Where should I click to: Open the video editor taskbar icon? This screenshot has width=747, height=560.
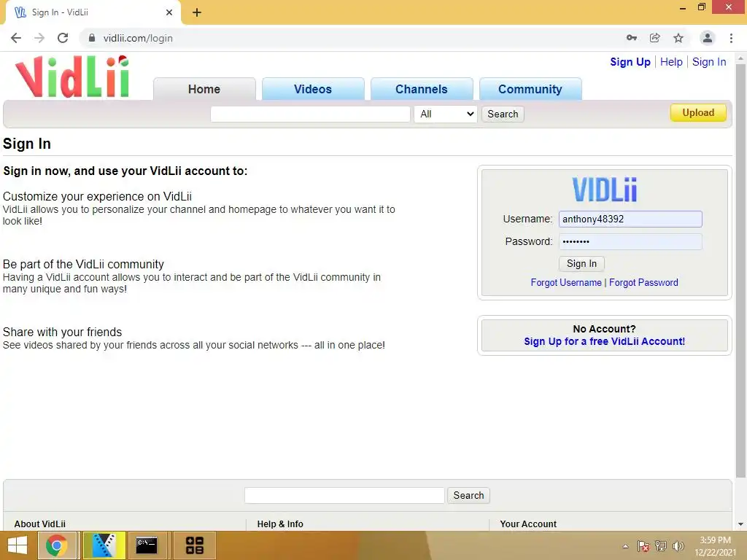104,545
